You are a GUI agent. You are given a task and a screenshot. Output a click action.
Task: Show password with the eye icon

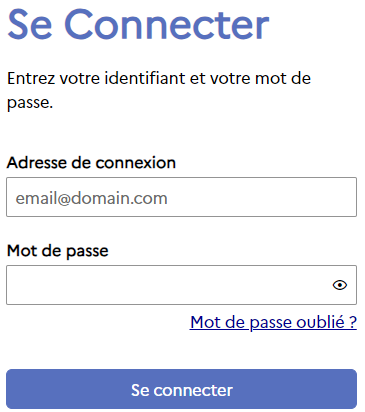point(340,285)
